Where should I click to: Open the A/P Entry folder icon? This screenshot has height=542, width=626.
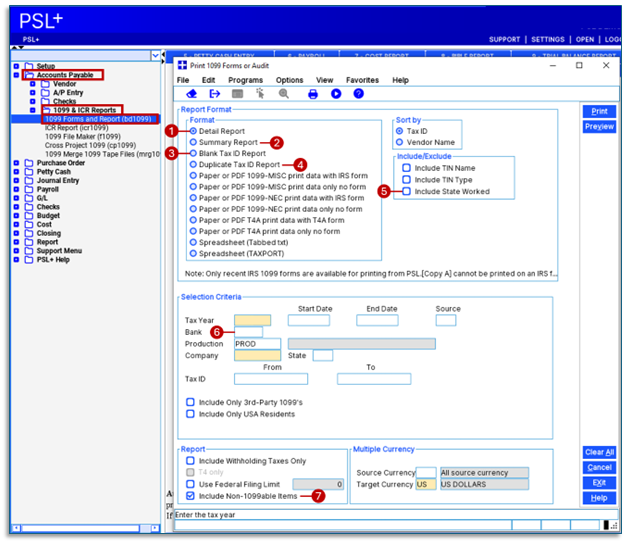click(x=46, y=93)
